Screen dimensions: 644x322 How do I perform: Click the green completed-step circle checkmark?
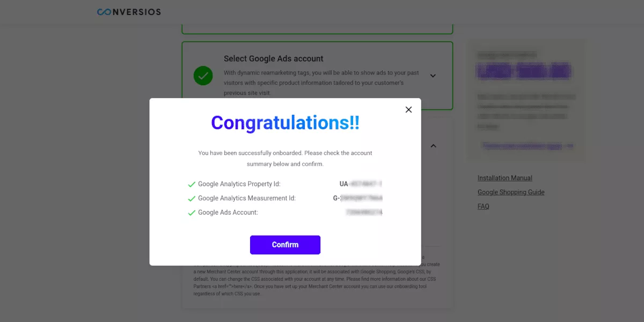[x=203, y=76]
